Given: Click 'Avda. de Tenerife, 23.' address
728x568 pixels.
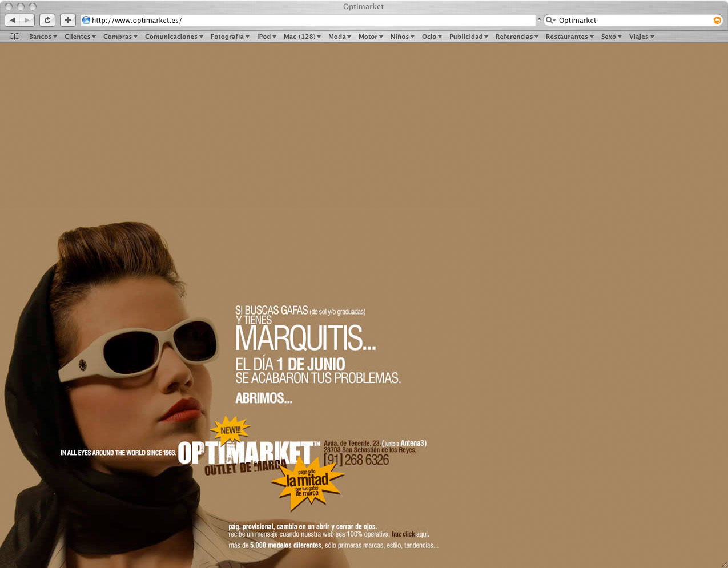Looking at the screenshot, I should pyautogui.click(x=352, y=443).
